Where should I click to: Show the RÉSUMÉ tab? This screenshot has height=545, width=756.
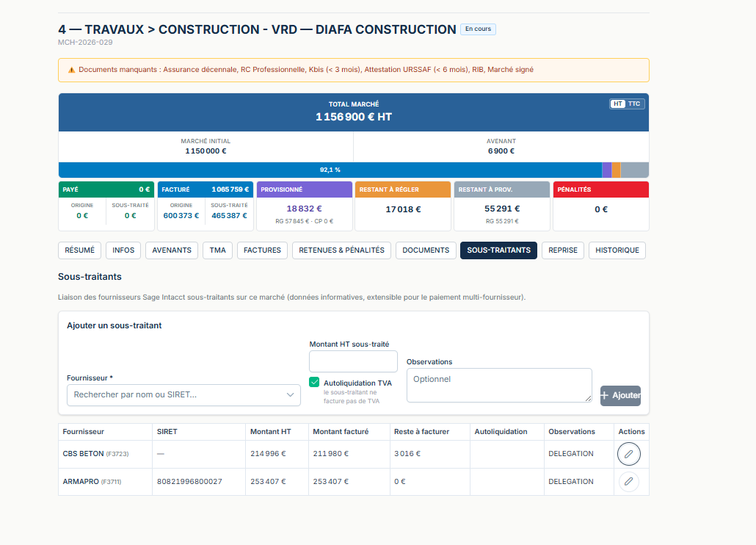pyautogui.click(x=79, y=250)
